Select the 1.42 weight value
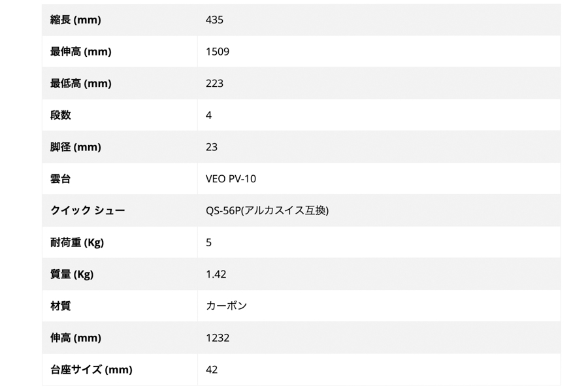 point(216,274)
